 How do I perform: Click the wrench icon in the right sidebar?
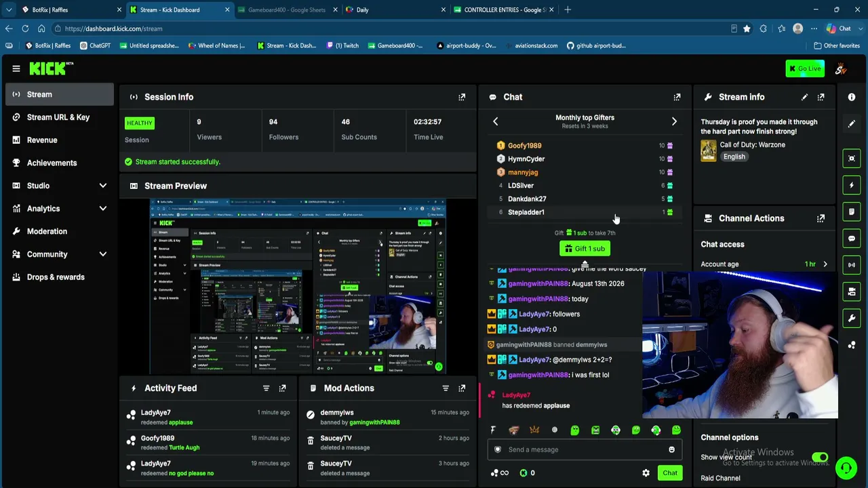point(852,318)
